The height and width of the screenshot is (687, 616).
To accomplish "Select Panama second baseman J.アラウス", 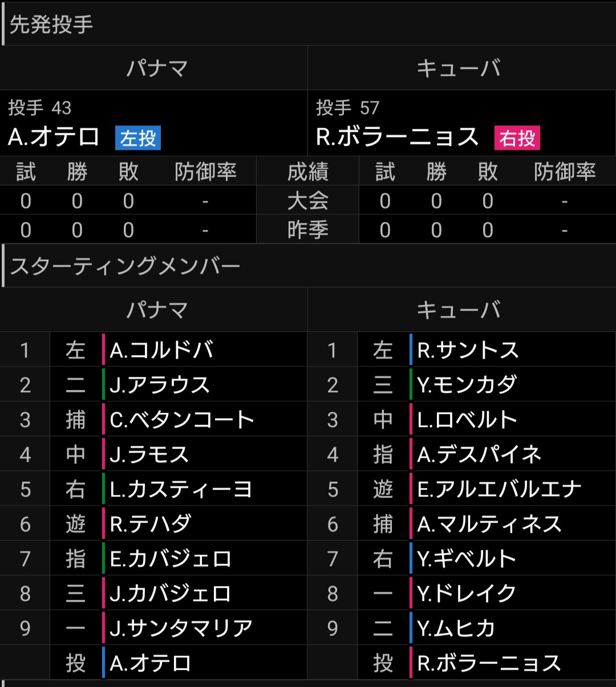I will [x=160, y=385].
